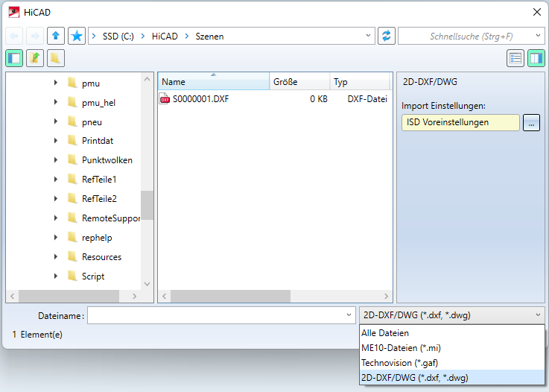Viewport: 549px width, 392px height.
Task: Expand the chevron before SSD (C:)
Action: coord(94,36)
